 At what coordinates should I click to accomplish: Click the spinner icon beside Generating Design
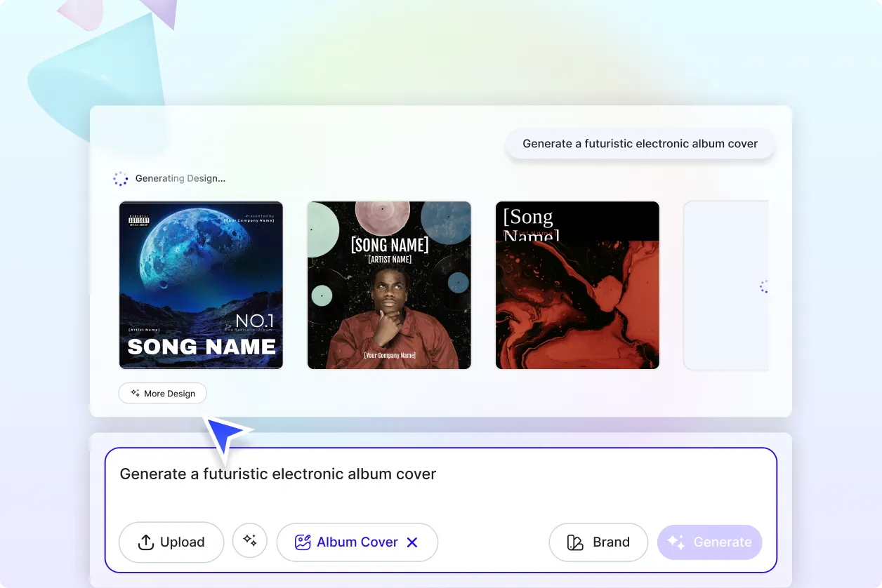click(121, 179)
